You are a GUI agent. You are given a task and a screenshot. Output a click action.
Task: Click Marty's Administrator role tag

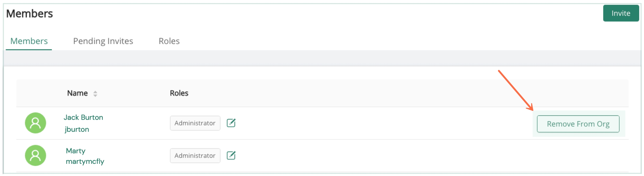tap(195, 156)
